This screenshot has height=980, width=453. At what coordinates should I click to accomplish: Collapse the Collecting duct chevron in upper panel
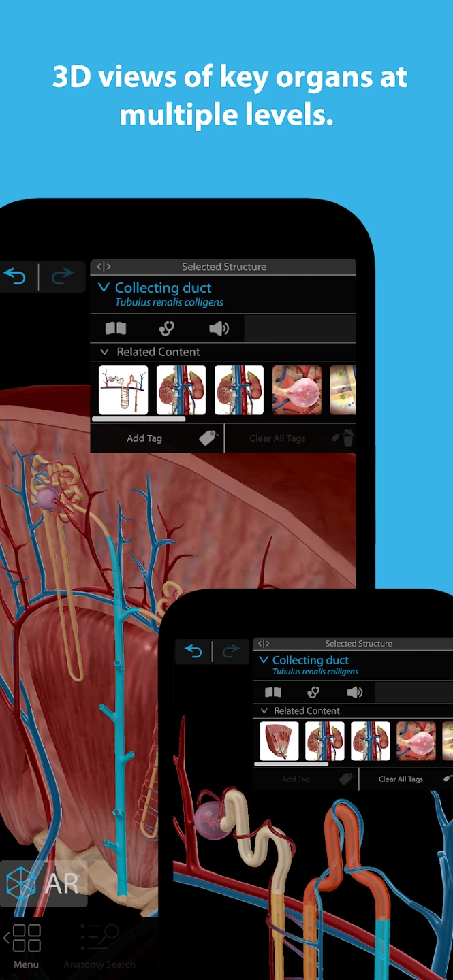104,288
